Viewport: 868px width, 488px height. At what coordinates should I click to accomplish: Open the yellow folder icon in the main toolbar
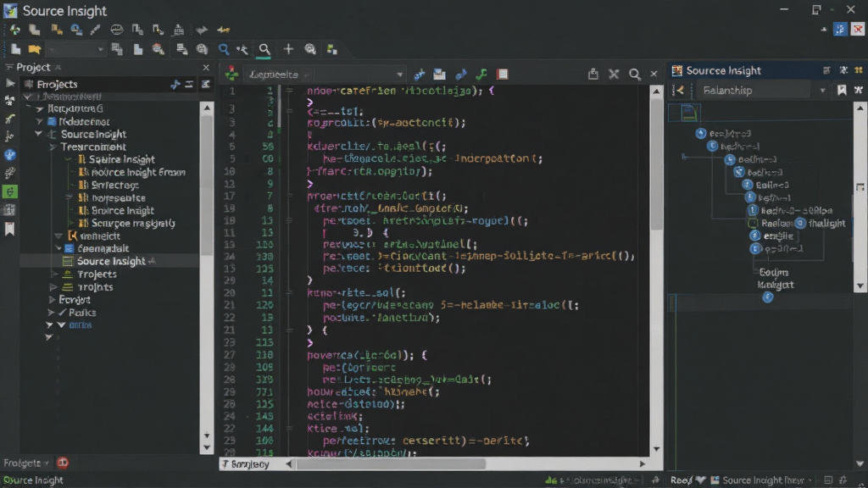[34, 49]
